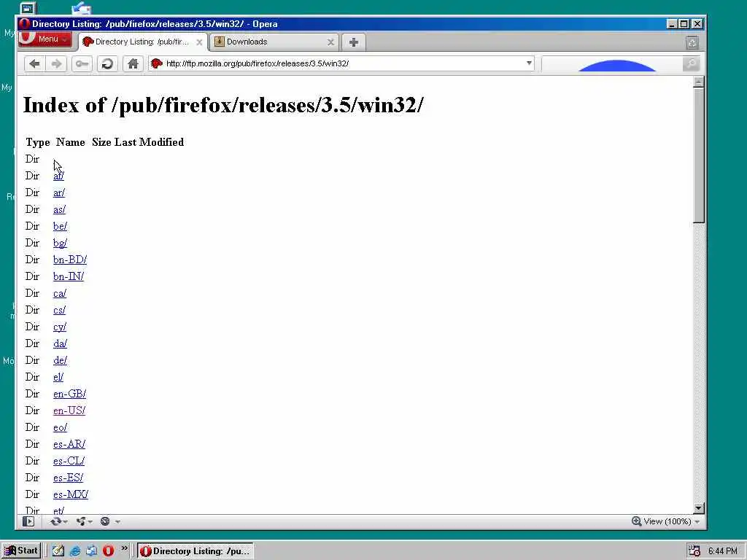Click the wand (key) toolbar button
This screenshot has height=560, width=747.
[x=82, y=63]
